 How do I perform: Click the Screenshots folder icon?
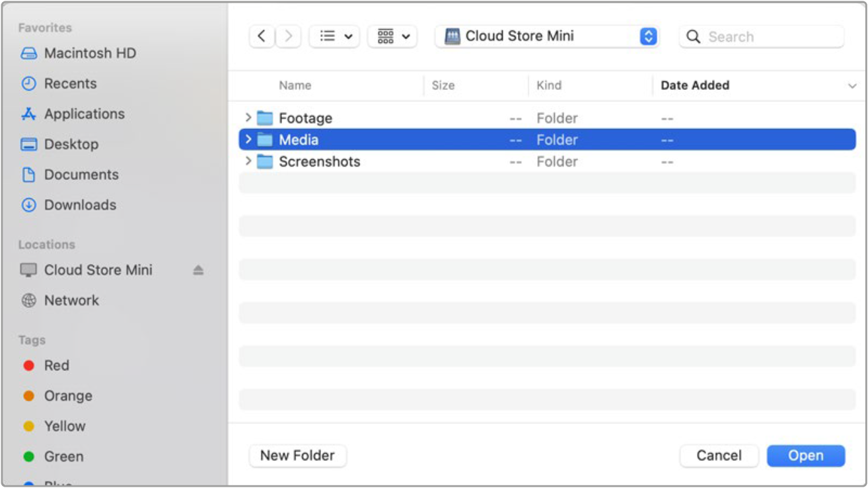265,162
